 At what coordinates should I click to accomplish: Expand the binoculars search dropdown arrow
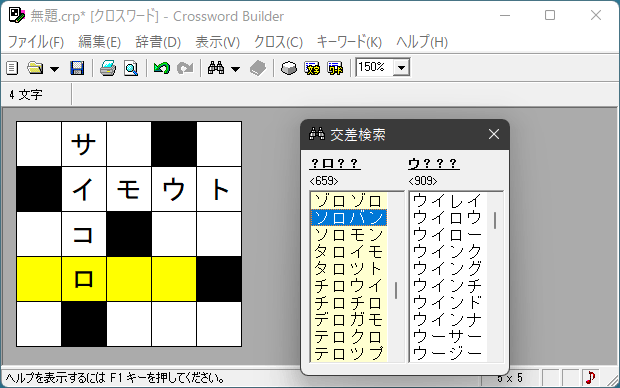(236, 69)
